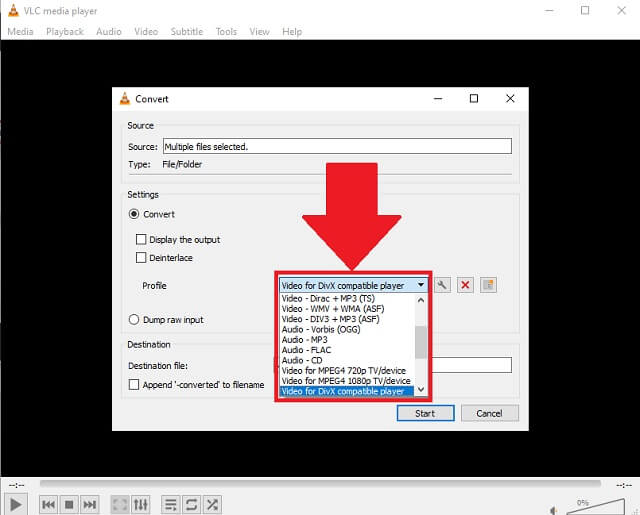Click the Cancel button
The height and width of the screenshot is (515, 640).
(489, 413)
